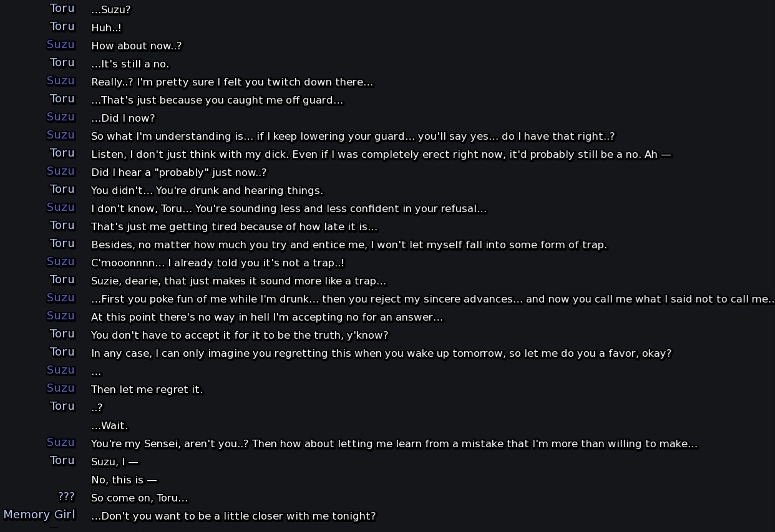
Task: Select the "No, this is —" narration line
Action: (x=124, y=480)
